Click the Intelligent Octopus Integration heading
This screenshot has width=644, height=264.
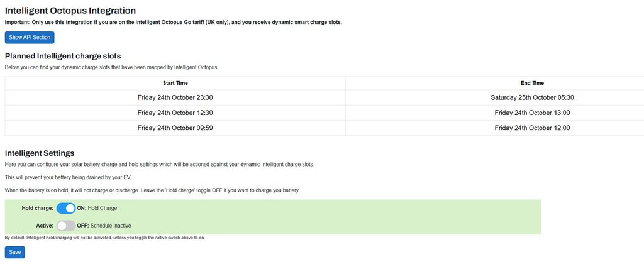(70, 11)
